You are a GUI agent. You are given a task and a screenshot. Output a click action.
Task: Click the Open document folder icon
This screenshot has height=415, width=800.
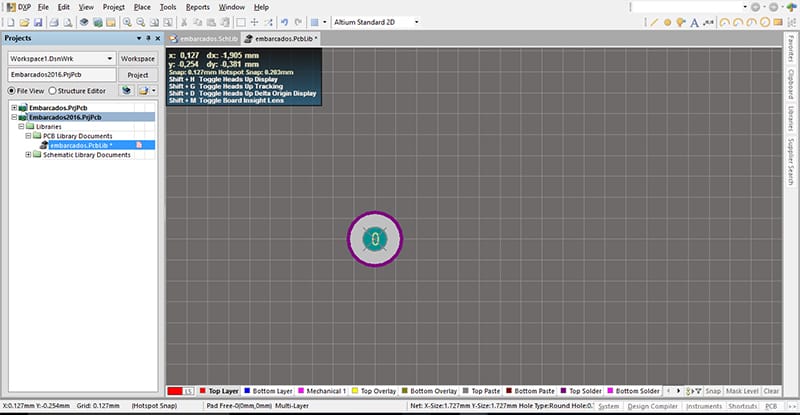(24, 21)
